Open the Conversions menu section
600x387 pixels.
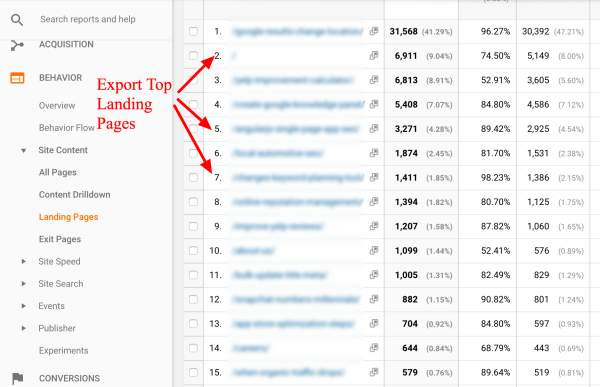click(x=69, y=378)
